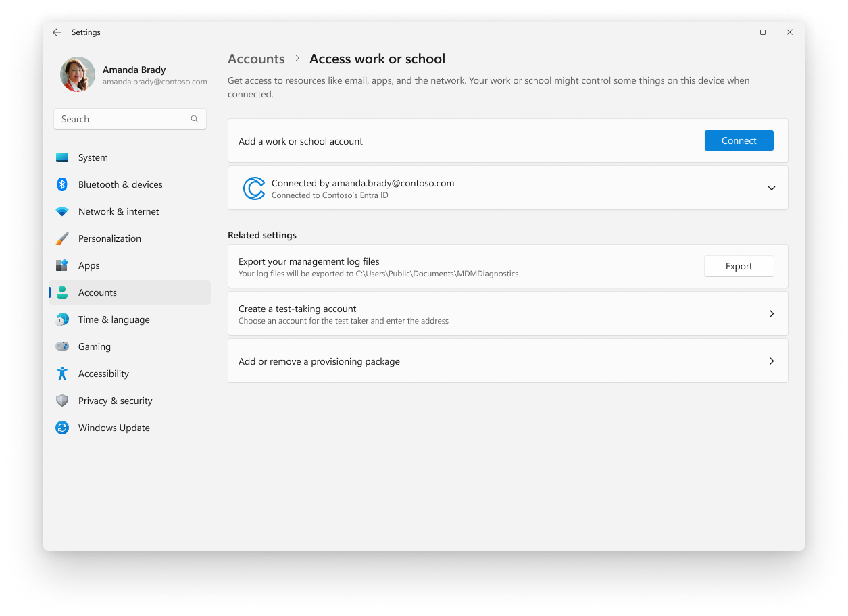The image size is (848, 616).
Task: Select Windows Update label
Action: tap(114, 428)
